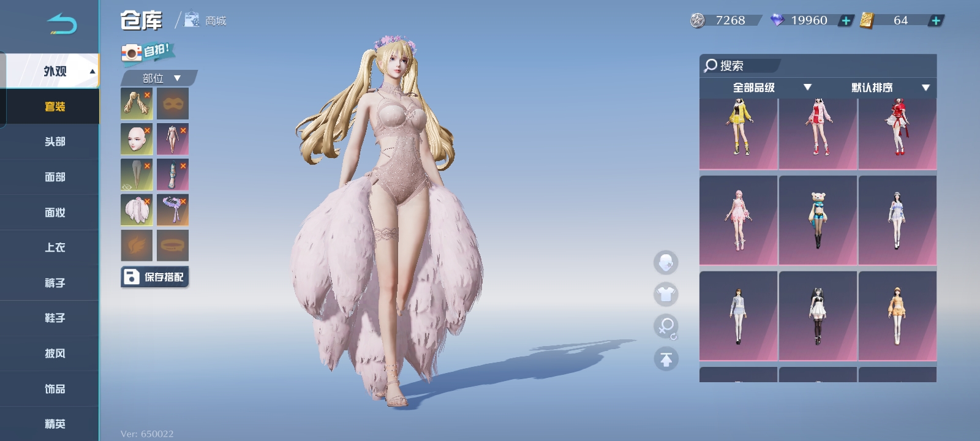Select the 面部 face tab
This screenshot has height=441, width=980.
[50, 177]
